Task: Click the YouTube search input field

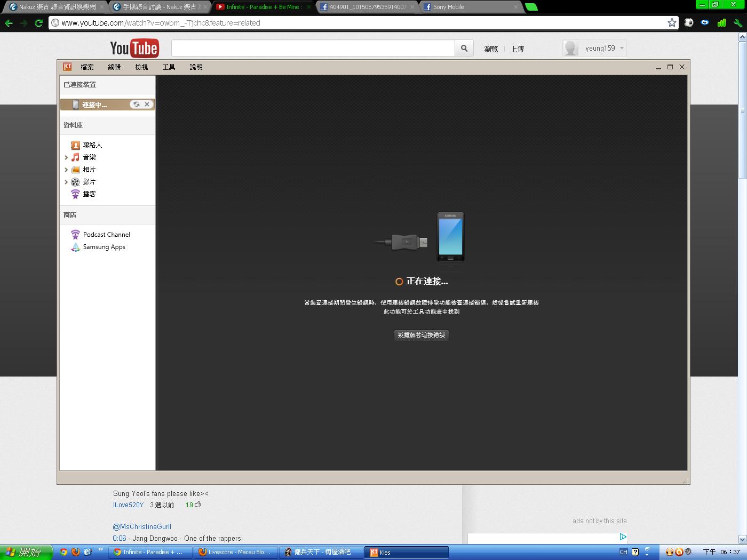Action: tap(313, 49)
